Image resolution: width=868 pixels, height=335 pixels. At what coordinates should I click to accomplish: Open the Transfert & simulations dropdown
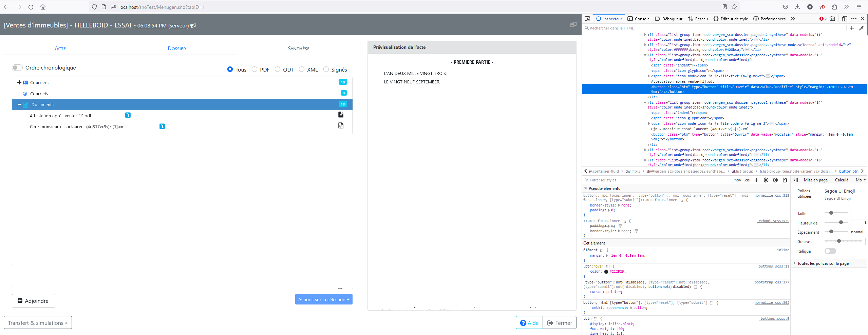pos(37,322)
